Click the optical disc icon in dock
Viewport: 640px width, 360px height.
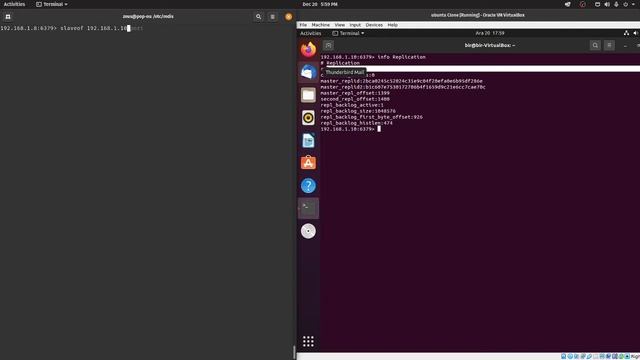point(308,231)
